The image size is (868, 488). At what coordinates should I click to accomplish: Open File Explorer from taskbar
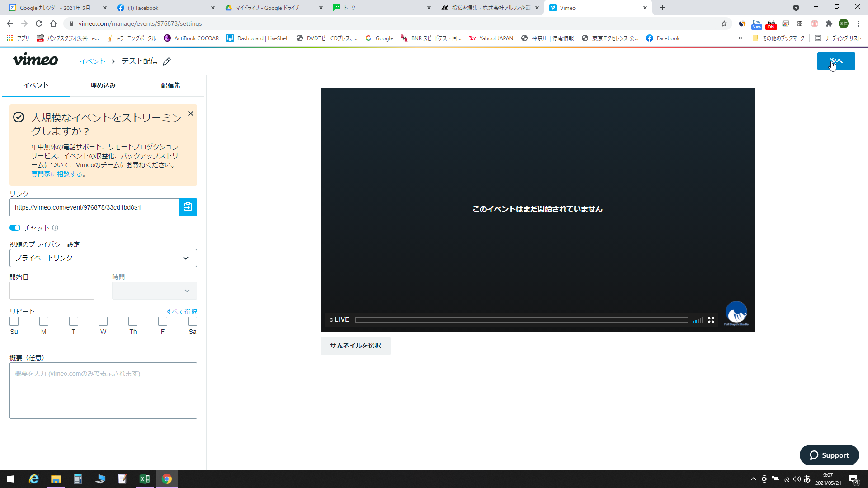[x=56, y=479]
